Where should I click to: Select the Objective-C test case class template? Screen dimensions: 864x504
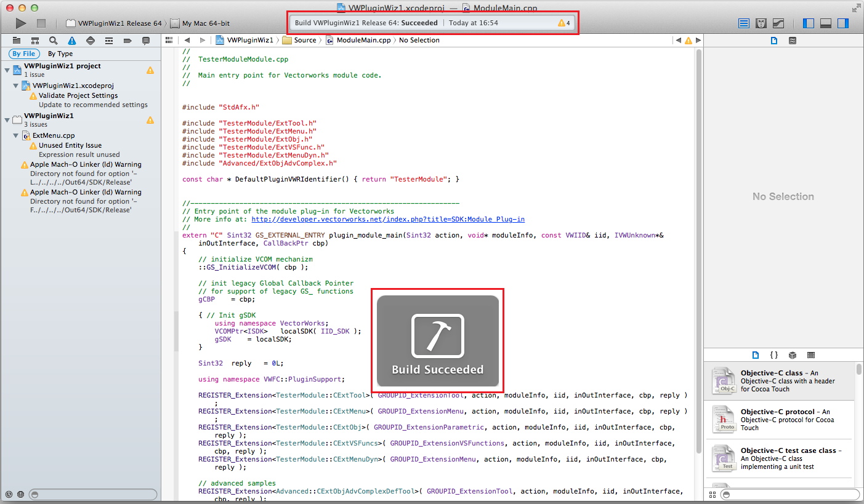click(x=780, y=458)
